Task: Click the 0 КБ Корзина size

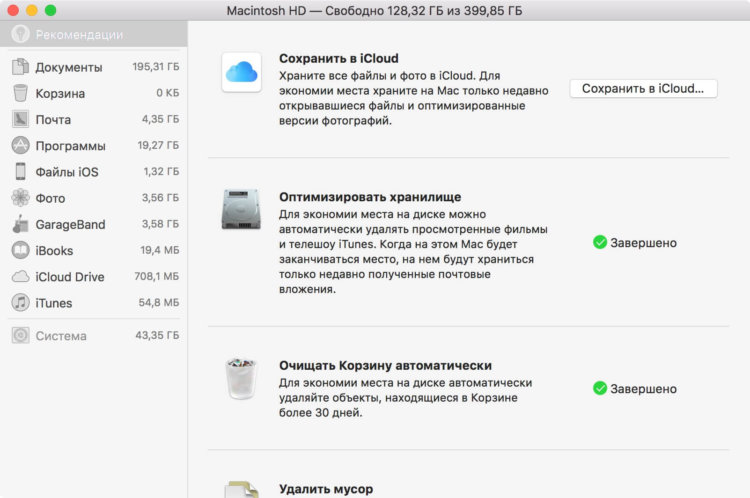Action: (167, 93)
